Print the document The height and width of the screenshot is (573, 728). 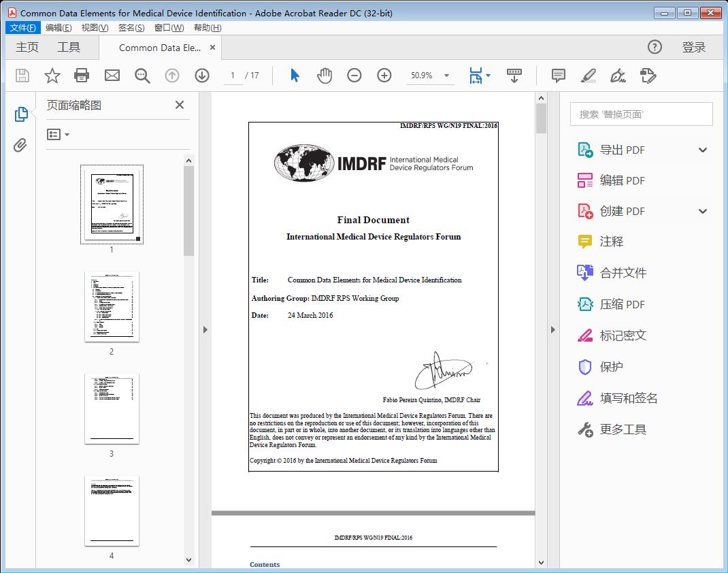coord(82,76)
